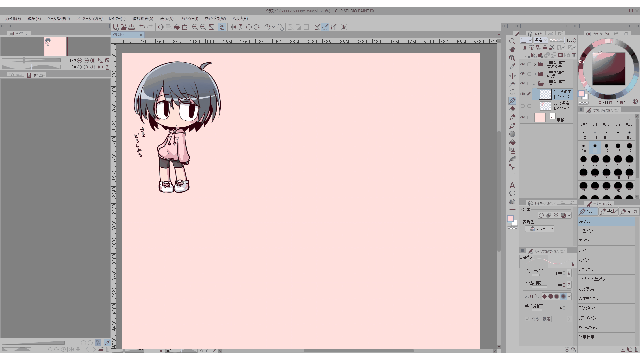Toggle visibility of the top folder layer
The width and height of the screenshot is (640, 360).
523,64
